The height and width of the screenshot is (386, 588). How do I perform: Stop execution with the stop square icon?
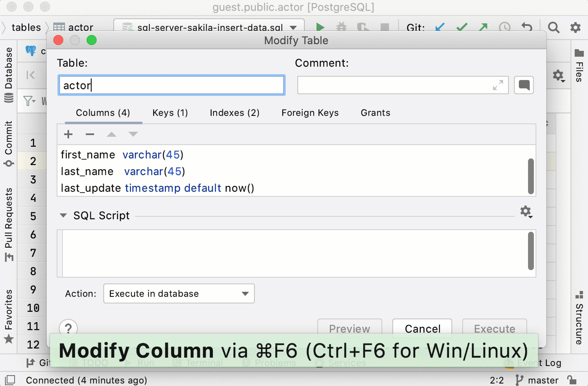tap(385, 28)
